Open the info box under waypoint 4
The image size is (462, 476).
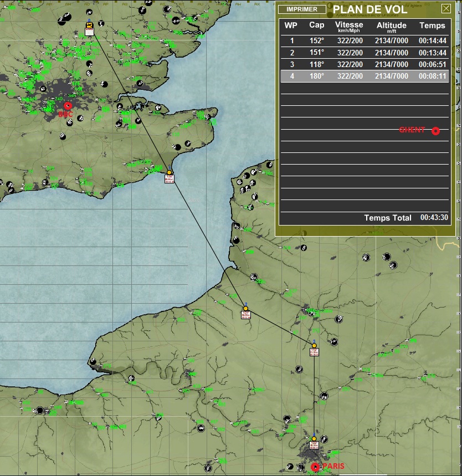[314, 446]
